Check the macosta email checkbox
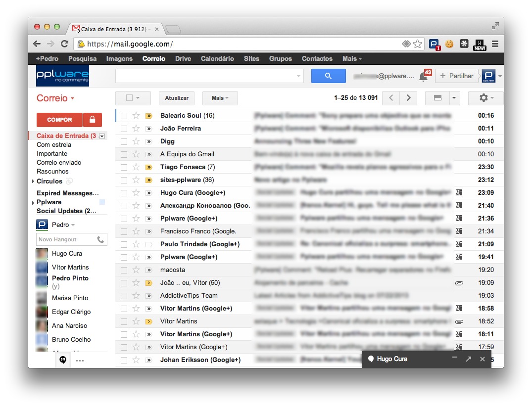The height and width of the screenshot is (407, 532). 124,271
